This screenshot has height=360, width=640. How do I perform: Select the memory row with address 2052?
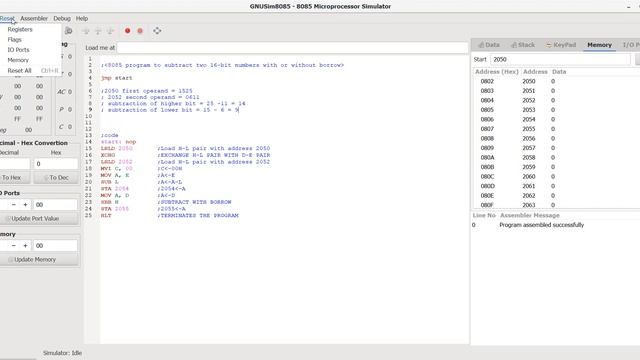pos(556,100)
